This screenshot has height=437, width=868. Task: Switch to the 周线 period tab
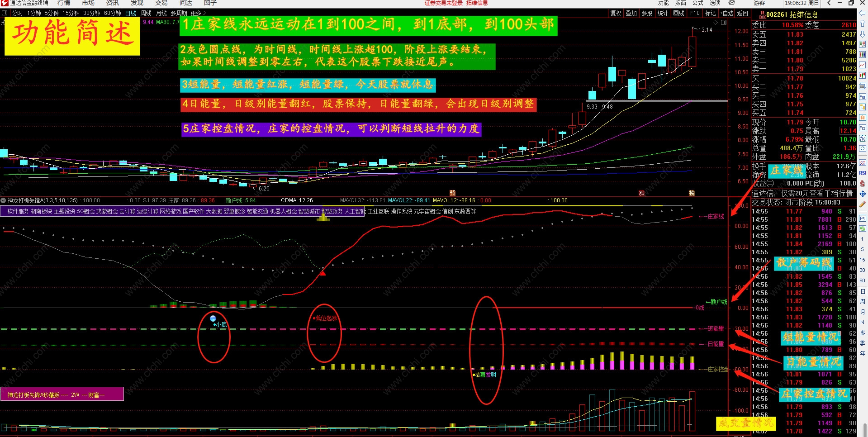[146, 13]
